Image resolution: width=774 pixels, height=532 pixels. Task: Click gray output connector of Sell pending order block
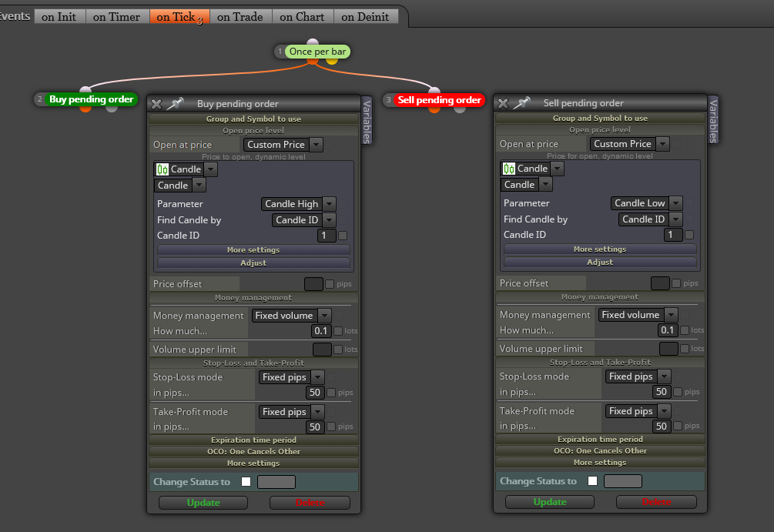460,109
